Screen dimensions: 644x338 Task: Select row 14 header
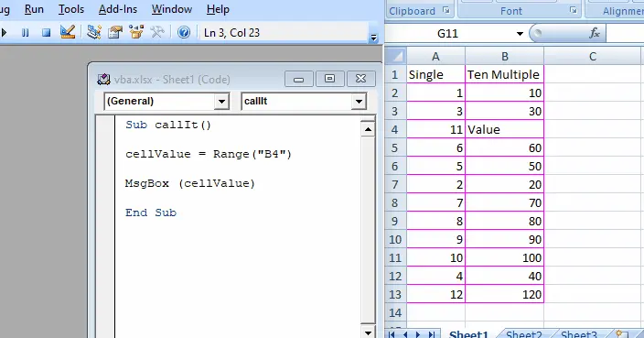395,312
